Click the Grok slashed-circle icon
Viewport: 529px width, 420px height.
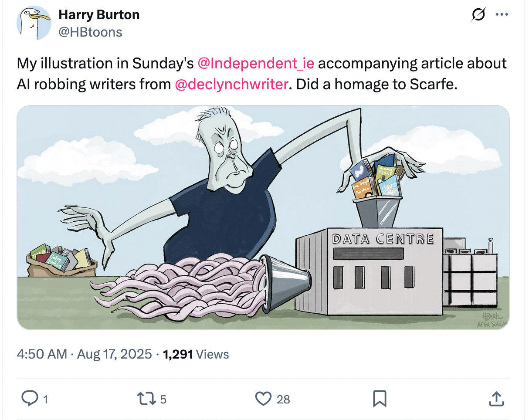[x=478, y=15]
